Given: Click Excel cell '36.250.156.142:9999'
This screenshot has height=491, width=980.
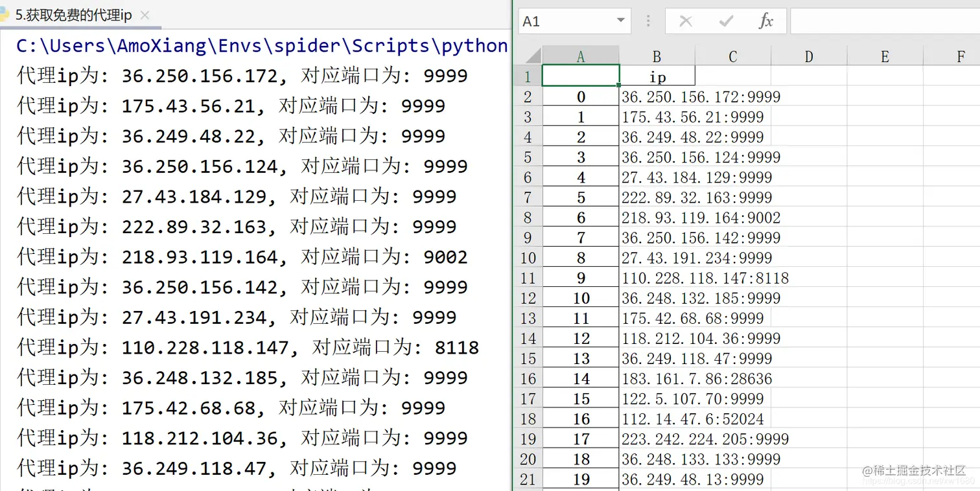Looking at the screenshot, I should pyautogui.click(x=701, y=238).
